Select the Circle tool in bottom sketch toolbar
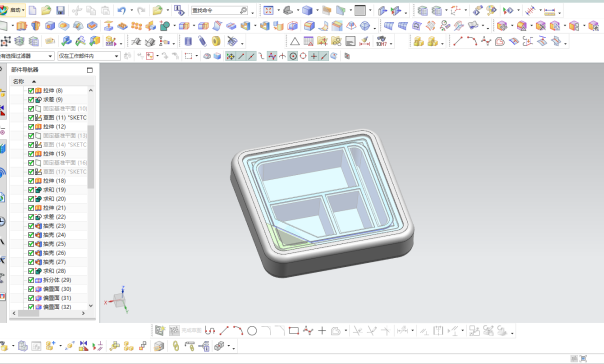Image resolution: width=604 pixels, height=364 pixels. pos(252,330)
